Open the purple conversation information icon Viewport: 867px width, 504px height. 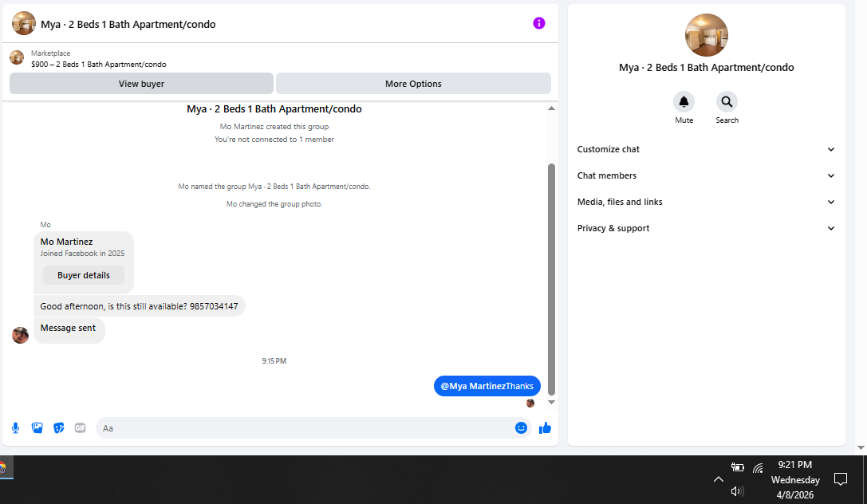coord(538,23)
